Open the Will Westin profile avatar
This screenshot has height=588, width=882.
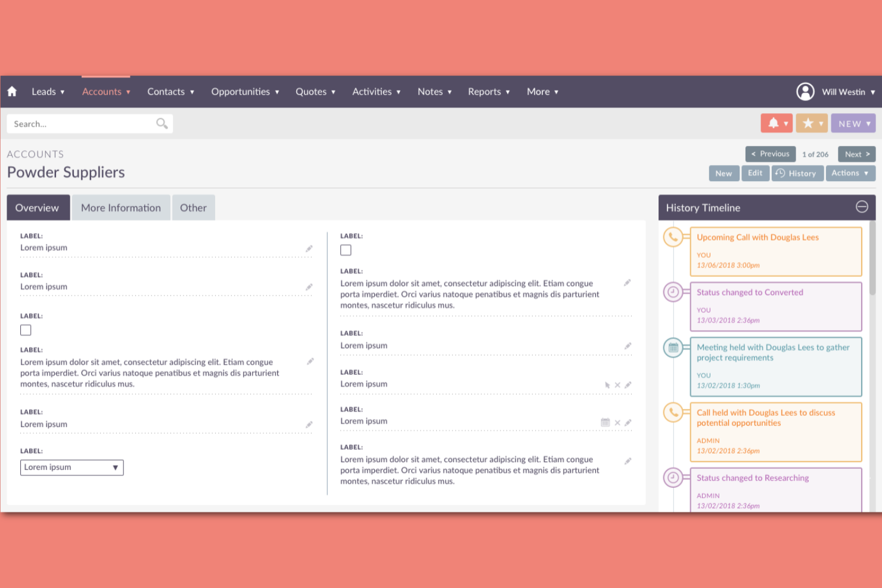805,91
